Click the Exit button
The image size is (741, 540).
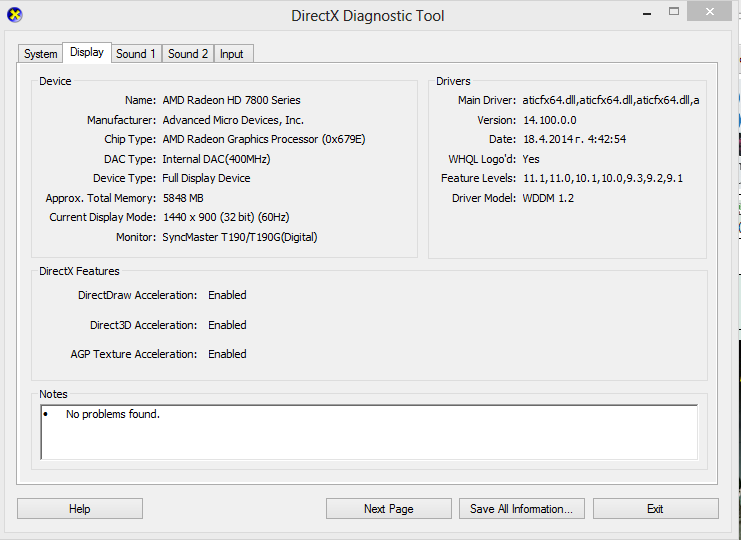click(655, 509)
